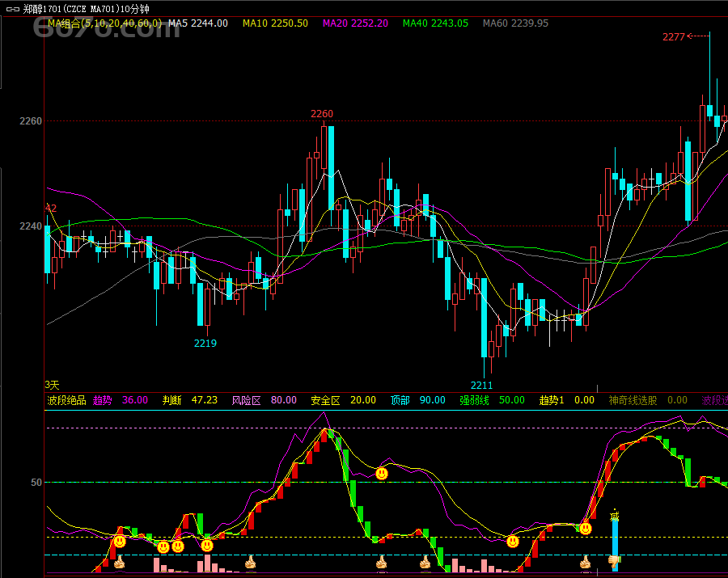The image size is (728, 578).
Task: Select the gray MA60 2239.95 legend label
Action: click(515, 23)
